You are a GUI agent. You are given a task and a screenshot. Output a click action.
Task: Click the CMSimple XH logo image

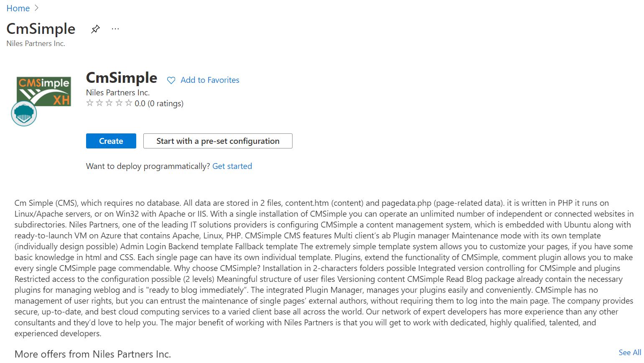(x=44, y=91)
